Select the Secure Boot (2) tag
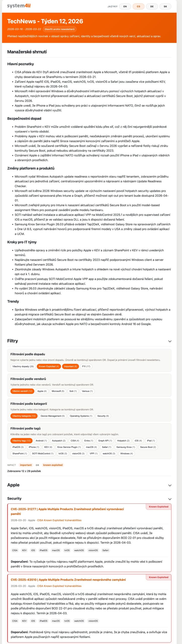Viewport: 182px width, 644px height. coord(148,447)
